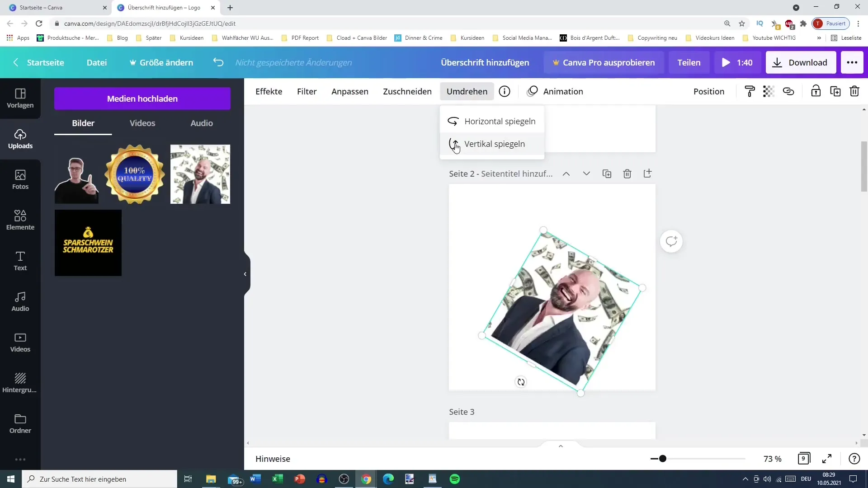Select the Zuschneiden tool
The height and width of the screenshot is (488, 868).
click(x=407, y=91)
